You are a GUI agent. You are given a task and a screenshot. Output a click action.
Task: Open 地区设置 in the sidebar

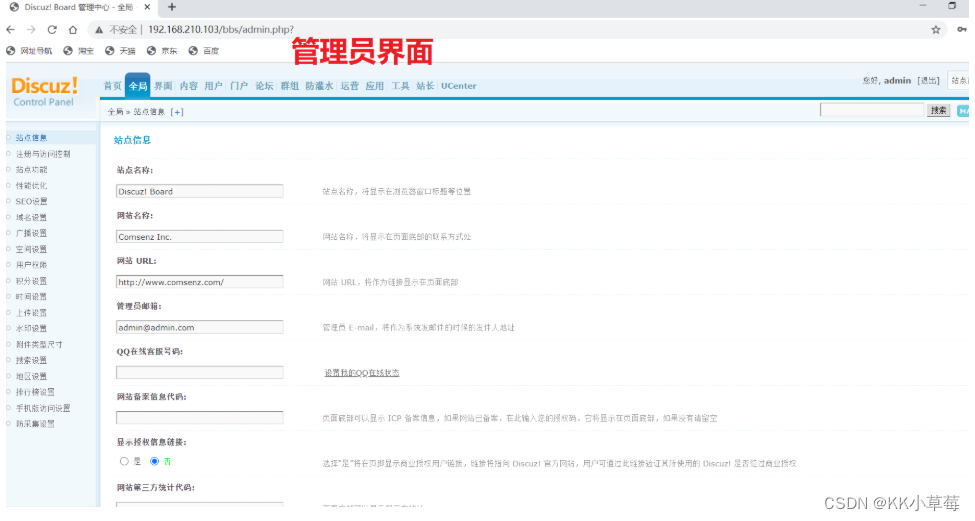(31, 376)
